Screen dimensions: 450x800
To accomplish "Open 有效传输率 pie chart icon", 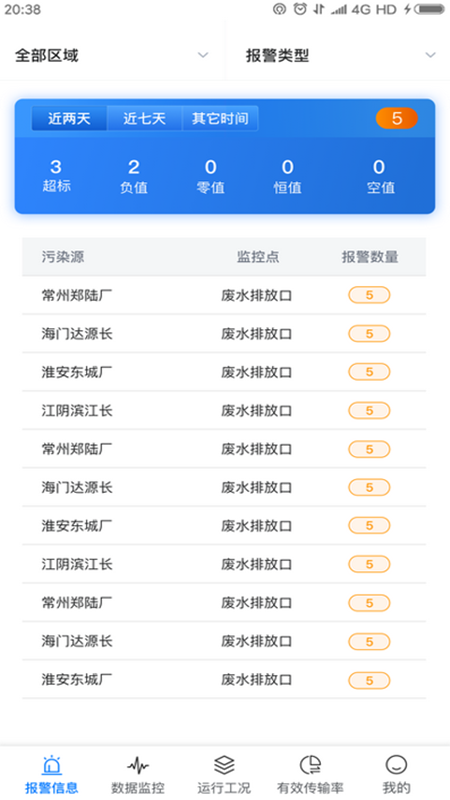I will pyautogui.click(x=310, y=765).
